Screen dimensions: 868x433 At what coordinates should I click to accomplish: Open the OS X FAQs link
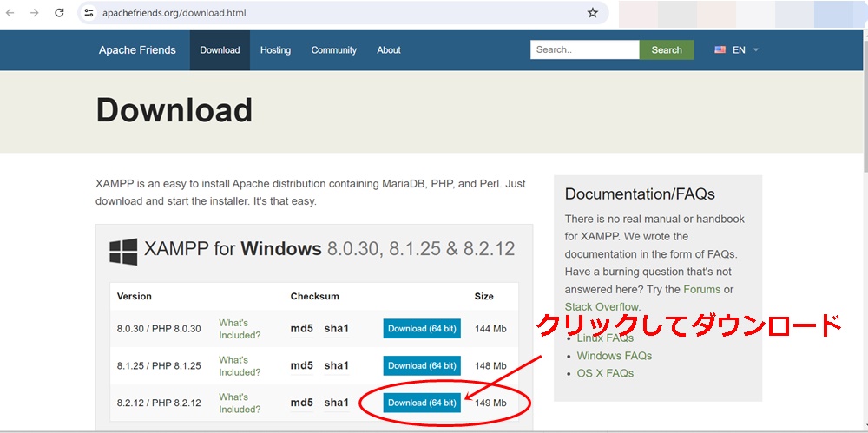pyautogui.click(x=605, y=373)
